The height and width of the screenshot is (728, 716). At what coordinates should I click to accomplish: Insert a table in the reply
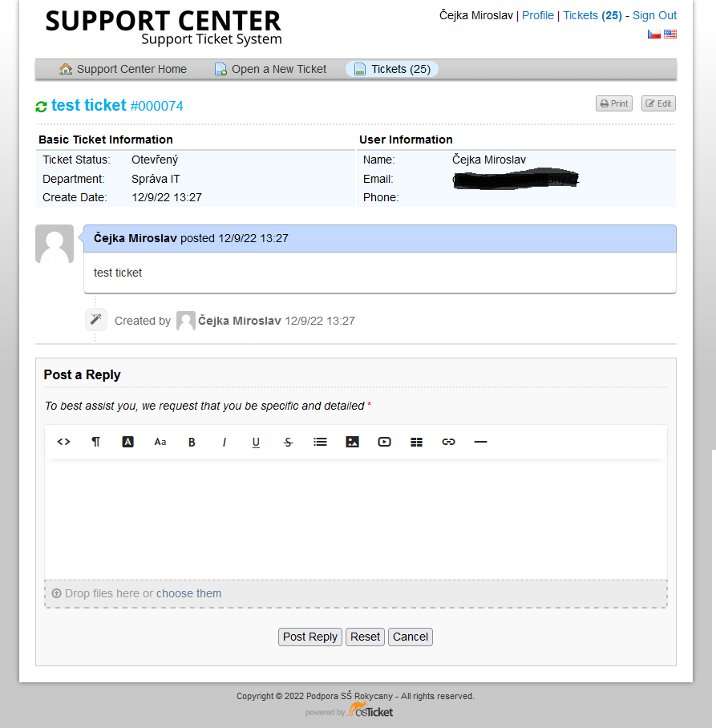point(416,442)
